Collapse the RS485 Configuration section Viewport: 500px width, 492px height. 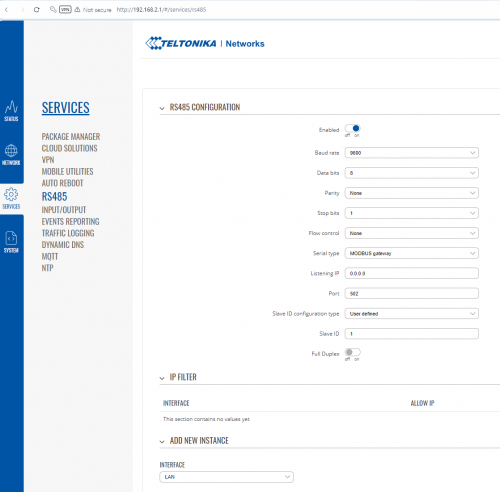pos(162,108)
